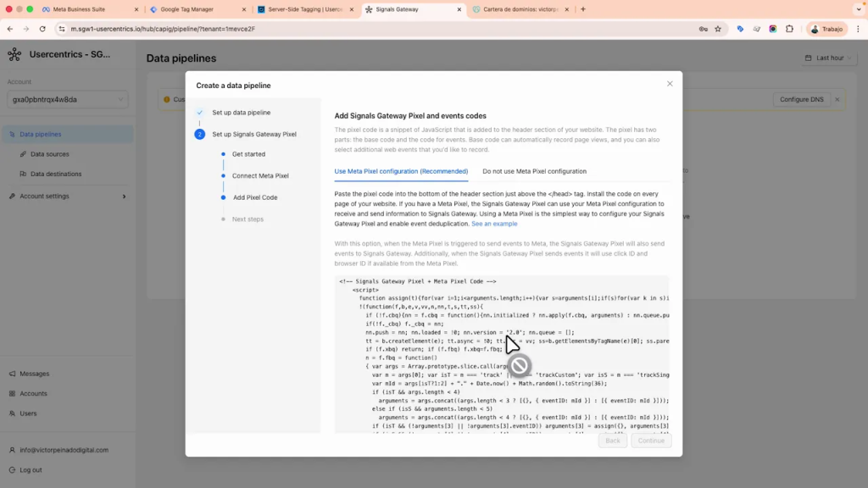The image size is (868, 488).
Task: Click the calendar icon beside Last hour
Action: (x=808, y=58)
